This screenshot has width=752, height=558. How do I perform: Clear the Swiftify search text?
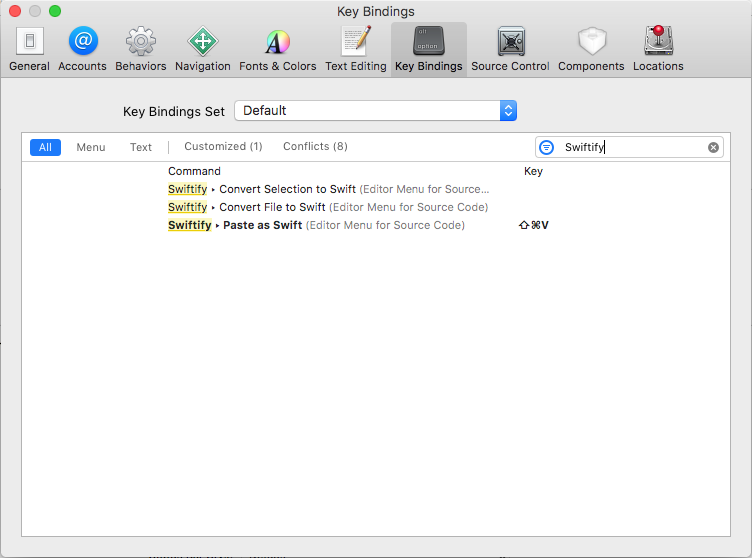tap(713, 147)
